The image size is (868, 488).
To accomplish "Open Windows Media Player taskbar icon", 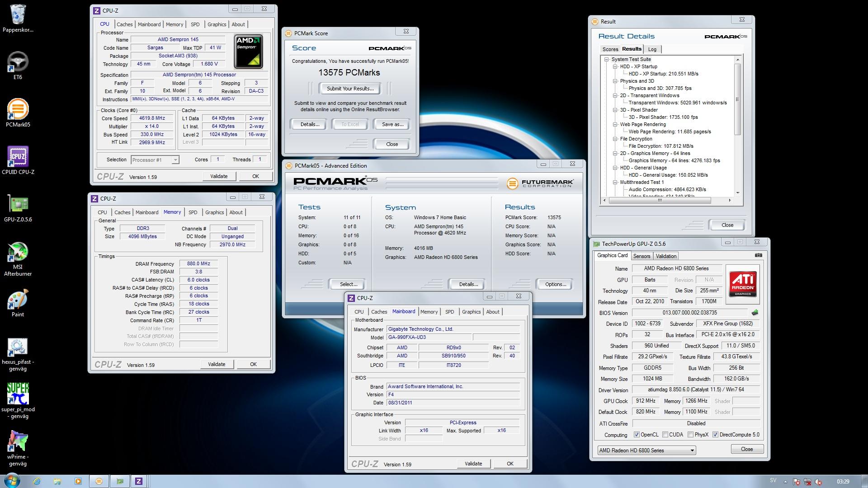I will (78, 481).
